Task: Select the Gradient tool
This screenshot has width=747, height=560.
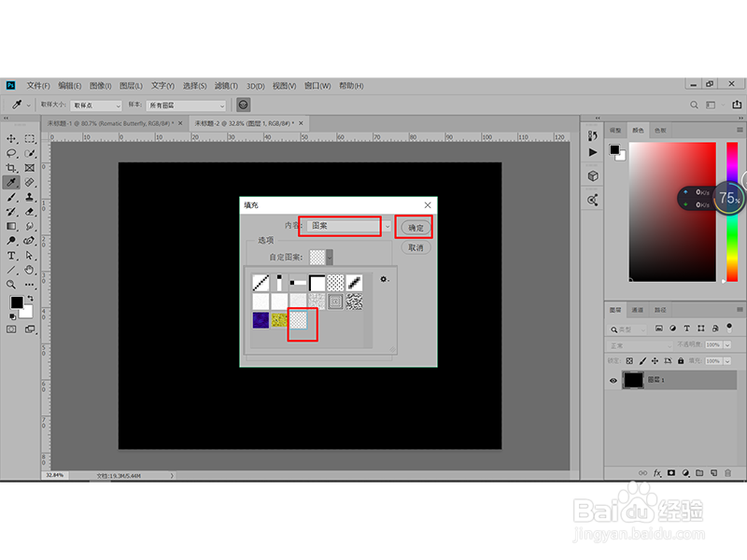Action: coord(11,226)
